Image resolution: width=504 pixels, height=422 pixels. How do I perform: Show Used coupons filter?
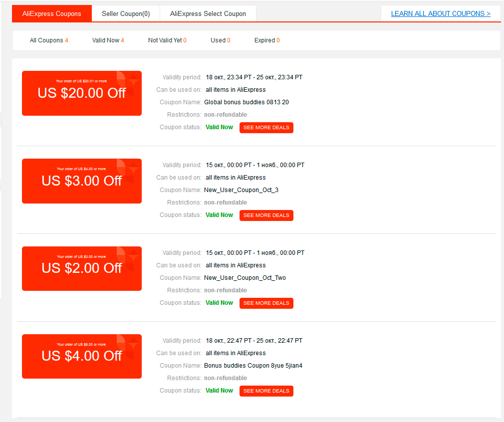click(221, 40)
